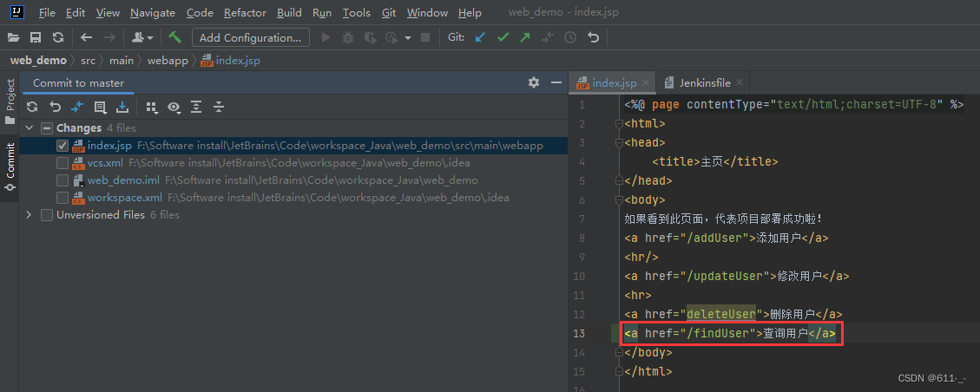Click the green Git Push arrow
This screenshot has height=392, width=980.
525,38
